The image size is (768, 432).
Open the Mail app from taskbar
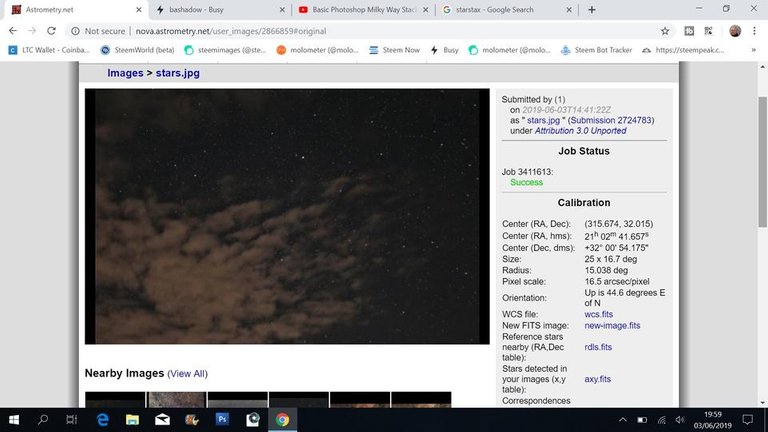pos(162,420)
